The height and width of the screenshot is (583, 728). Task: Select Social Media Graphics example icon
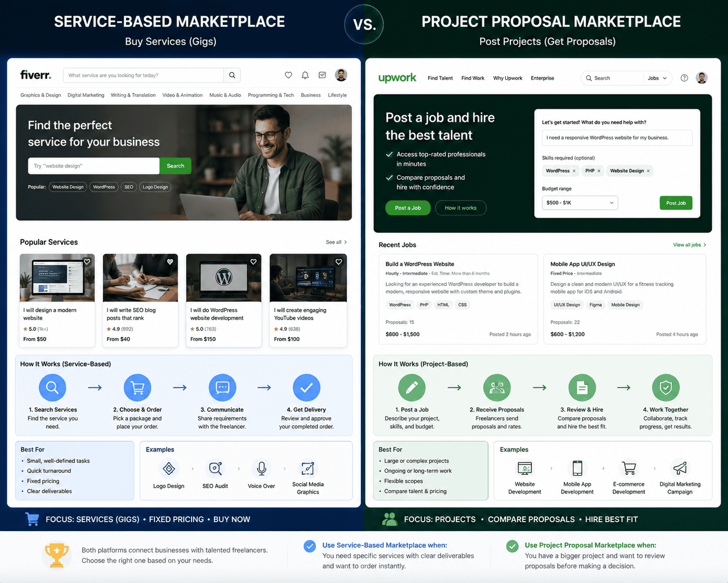coord(308,469)
